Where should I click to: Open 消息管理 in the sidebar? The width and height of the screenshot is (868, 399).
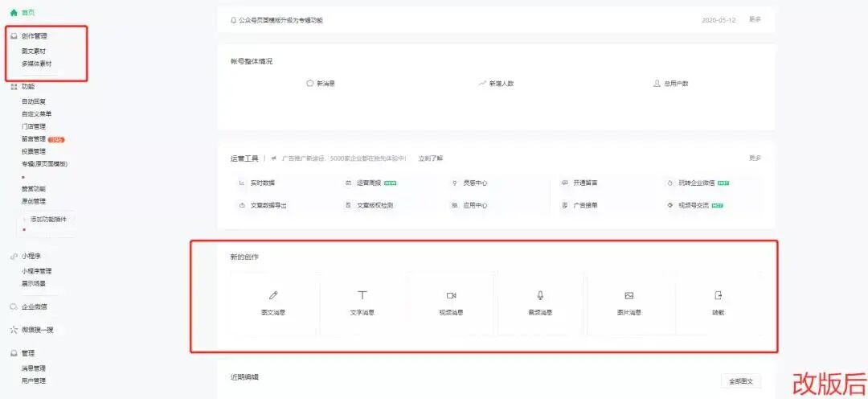[x=34, y=368]
